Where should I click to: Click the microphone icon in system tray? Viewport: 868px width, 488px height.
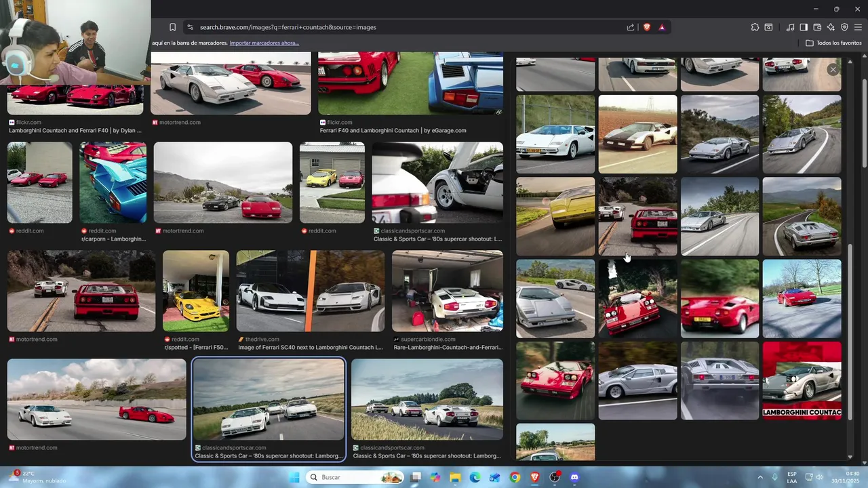coord(775,477)
